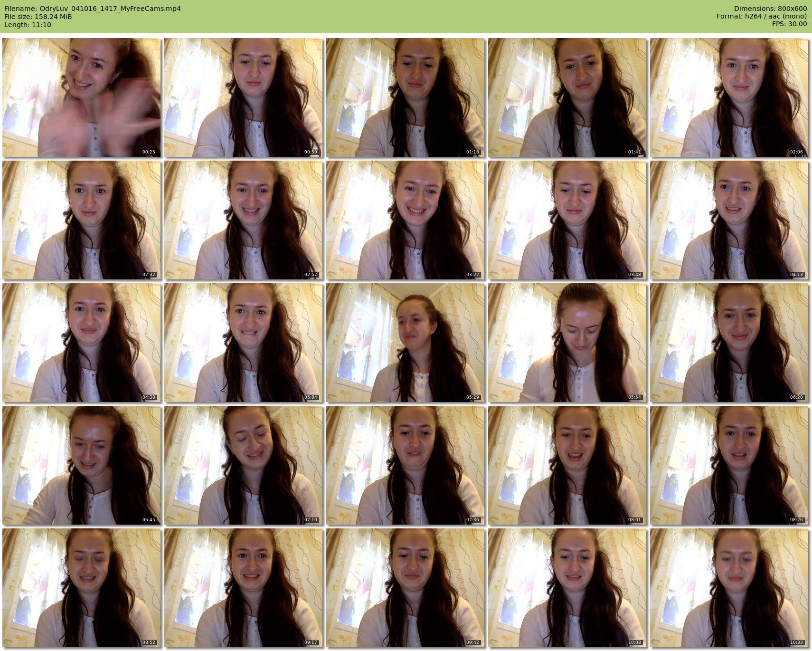Click the frame timestamped 02:06
The image size is (812, 651).
[729, 97]
